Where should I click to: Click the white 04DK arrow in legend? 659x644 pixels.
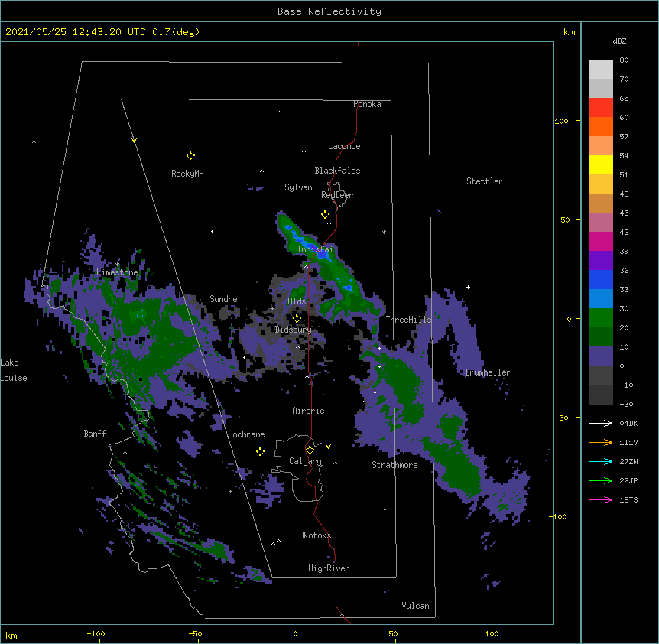601,423
